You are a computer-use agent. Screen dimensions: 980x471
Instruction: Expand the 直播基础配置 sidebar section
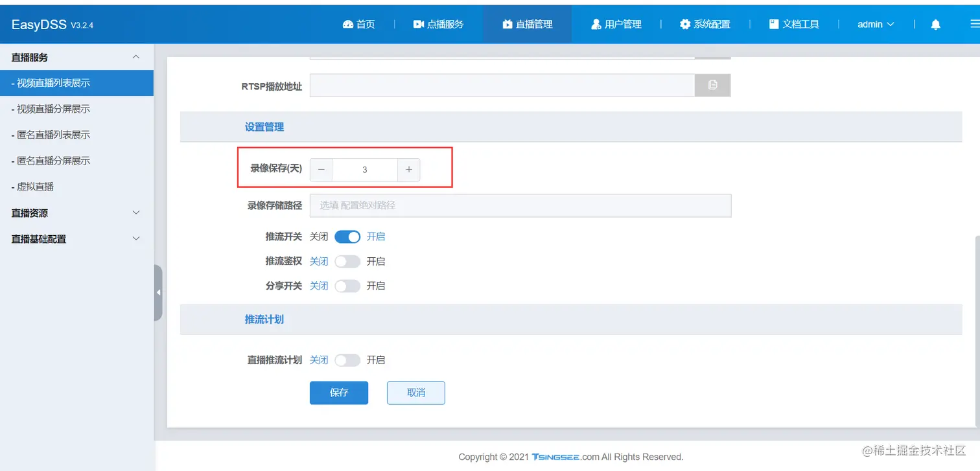click(x=76, y=238)
